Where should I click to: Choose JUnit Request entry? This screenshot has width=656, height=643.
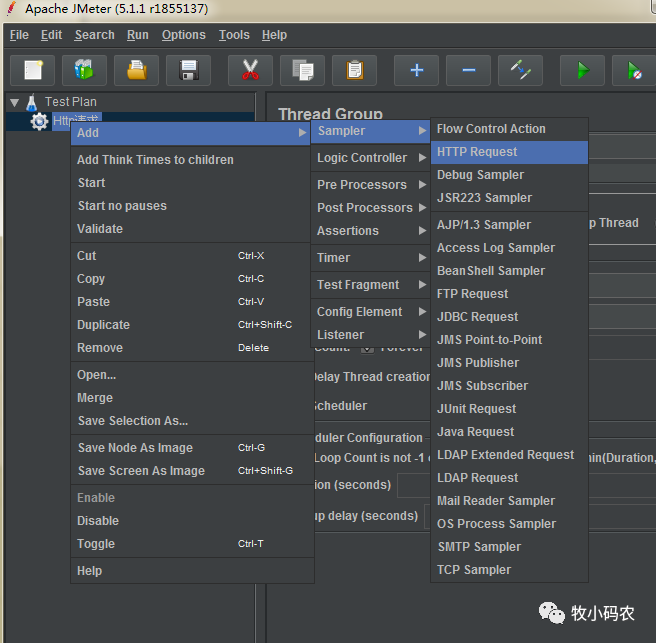[509, 409]
